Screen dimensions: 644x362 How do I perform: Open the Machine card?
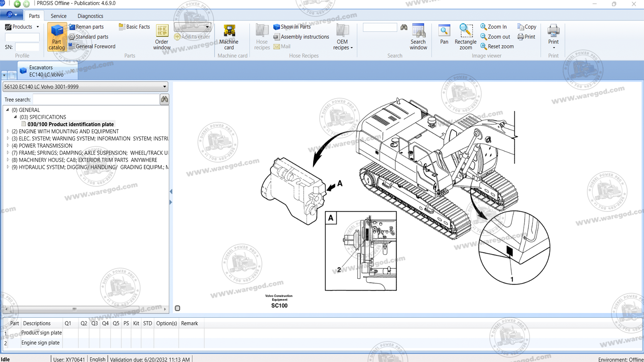tap(229, 37)
